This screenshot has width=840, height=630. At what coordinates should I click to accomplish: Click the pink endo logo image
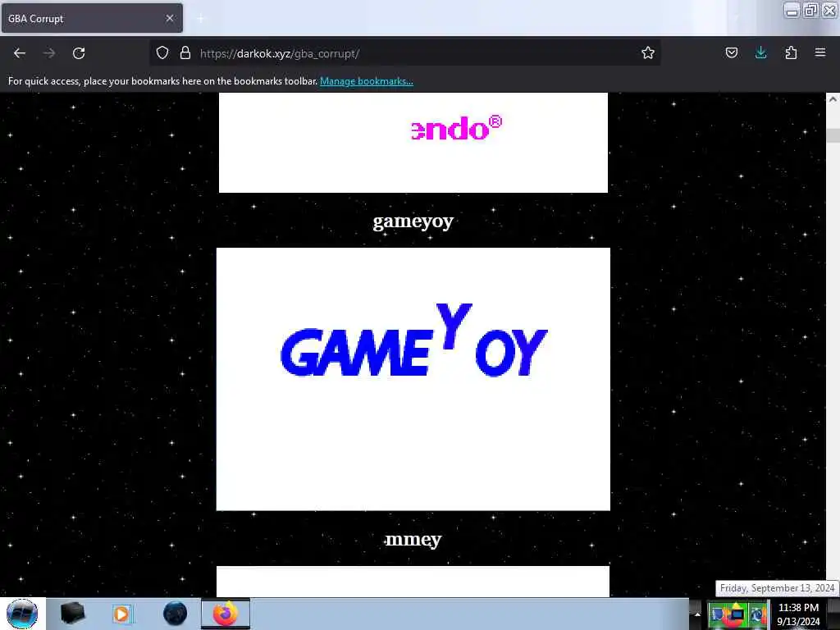coord(413,143)
